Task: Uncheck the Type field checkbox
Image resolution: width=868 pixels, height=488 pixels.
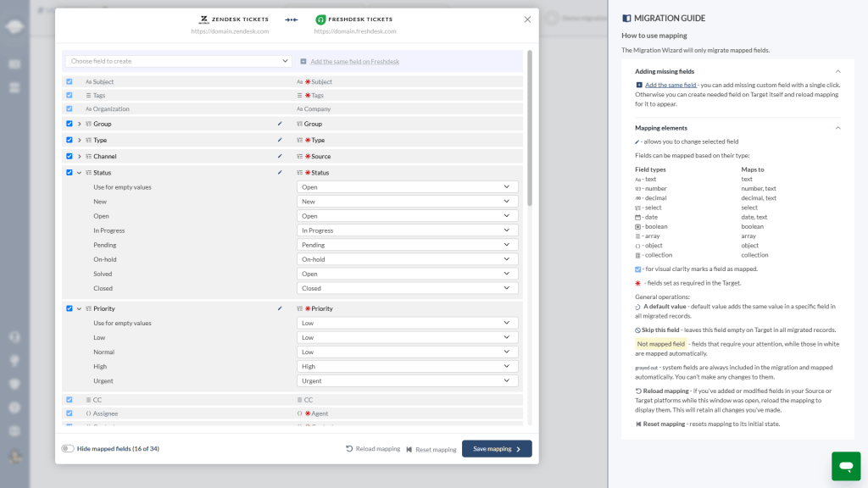Action: (70, 140)
